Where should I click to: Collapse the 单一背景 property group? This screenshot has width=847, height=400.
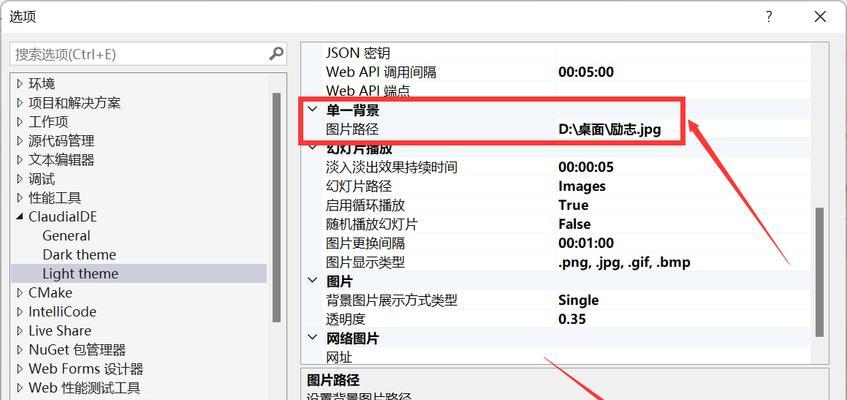click(312, 110)
